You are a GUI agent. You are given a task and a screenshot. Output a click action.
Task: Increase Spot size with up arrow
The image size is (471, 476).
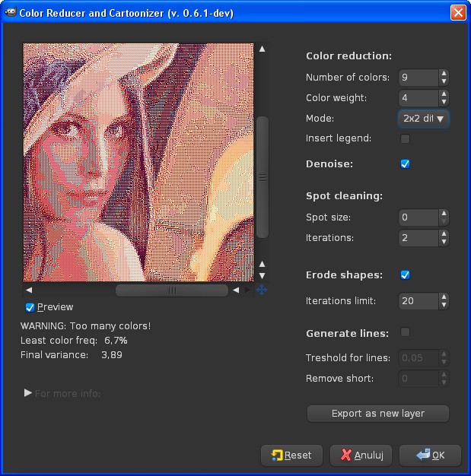pos(444,213)
